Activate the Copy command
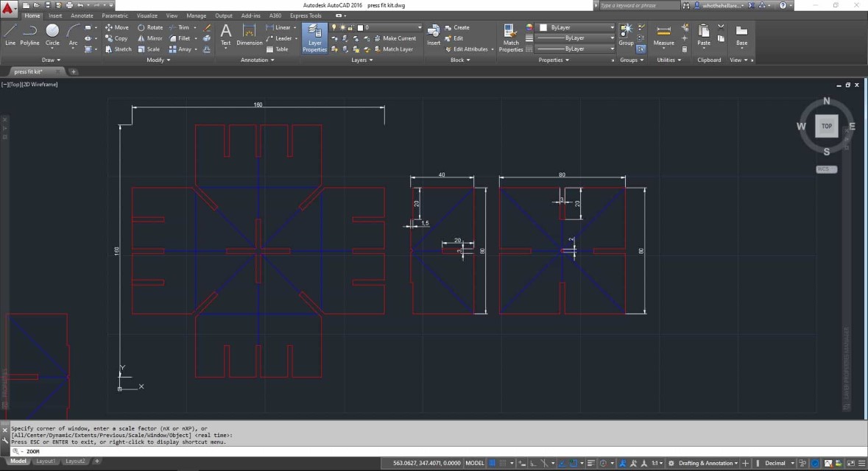This screenshot has width=868, height=471. point(116,38)
